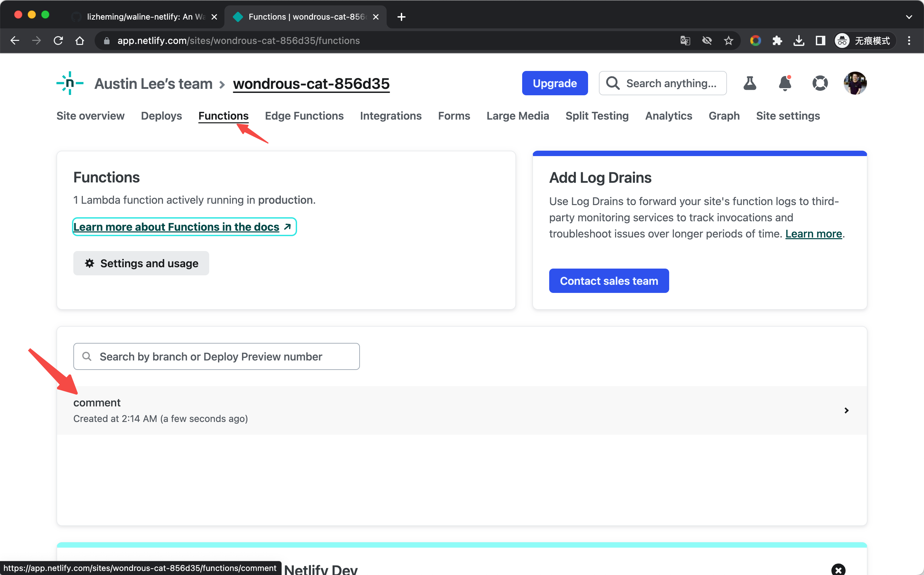Image resolution: width=924 pixels, height=575 pixels.
Task: Open the Downloads icon in the toolbar
Action: point(799,40)
